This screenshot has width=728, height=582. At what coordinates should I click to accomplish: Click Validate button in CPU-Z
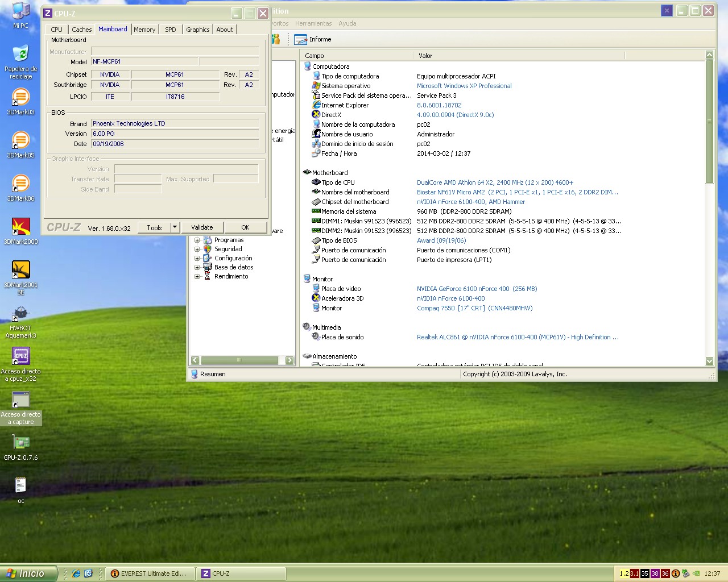[x=202, y=227]
